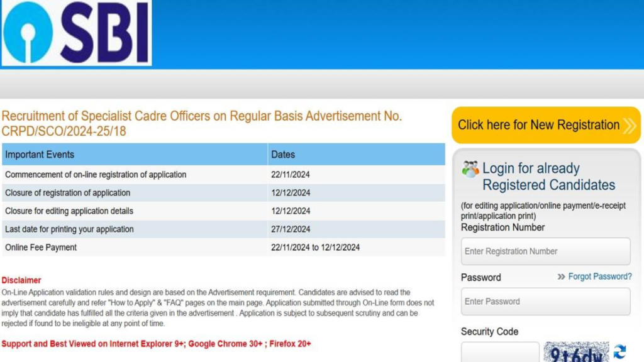Viewport: 644px width, 362px height.
Task: Click the SBI logo
Action: pyautogui.click(x=76, y=33)
